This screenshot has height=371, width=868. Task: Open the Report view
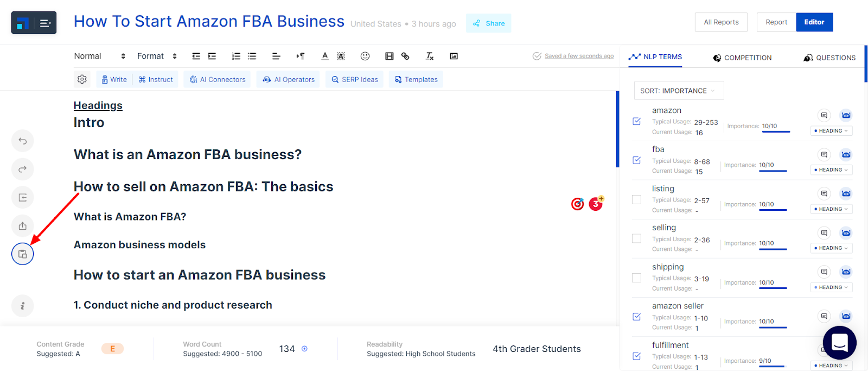click(x=776, y=22)
